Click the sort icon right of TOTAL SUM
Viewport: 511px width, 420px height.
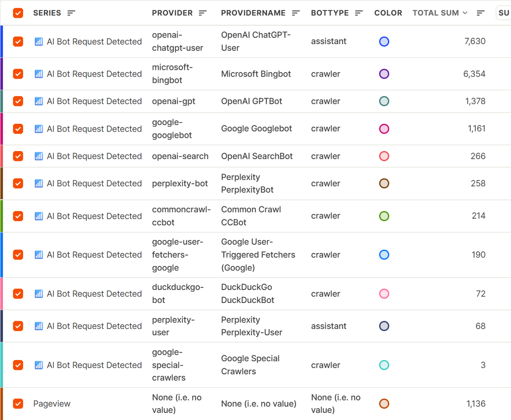pyautogui.click(x=481, y=13)
